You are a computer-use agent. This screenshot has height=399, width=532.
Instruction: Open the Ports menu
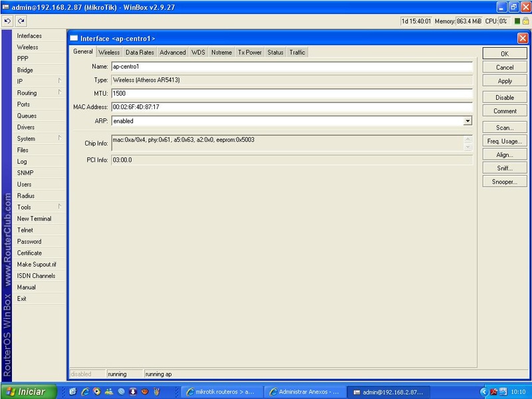click(39, 104)
